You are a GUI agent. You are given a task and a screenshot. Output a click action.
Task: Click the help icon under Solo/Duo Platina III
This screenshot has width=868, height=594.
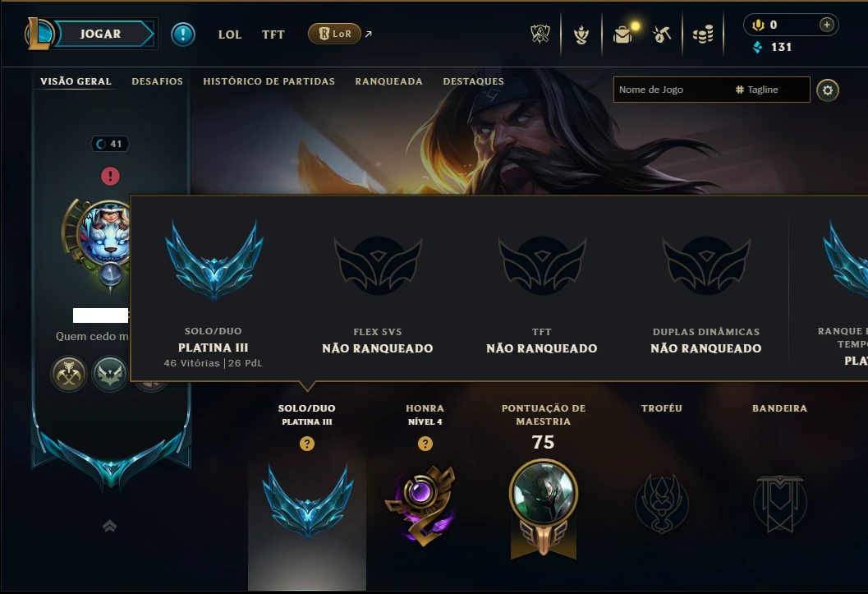click(306, 444)
